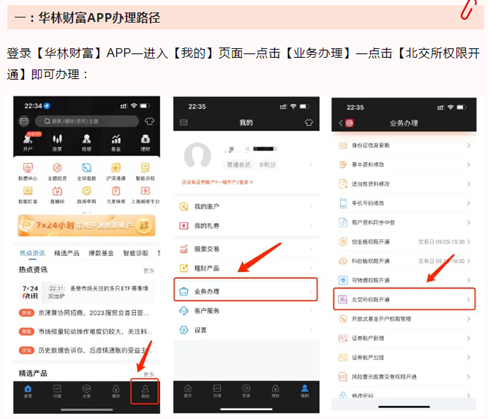Tap 我的 profile tab on first phone's bottom bar
This screenshot has height=419, width=490.
coord(145,391)
